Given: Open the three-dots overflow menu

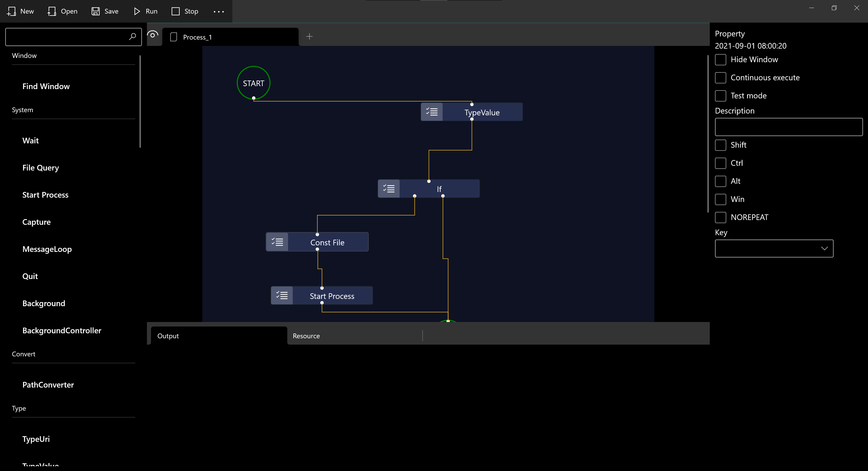Looking at the screenshot, I should [x=218, y=12].
